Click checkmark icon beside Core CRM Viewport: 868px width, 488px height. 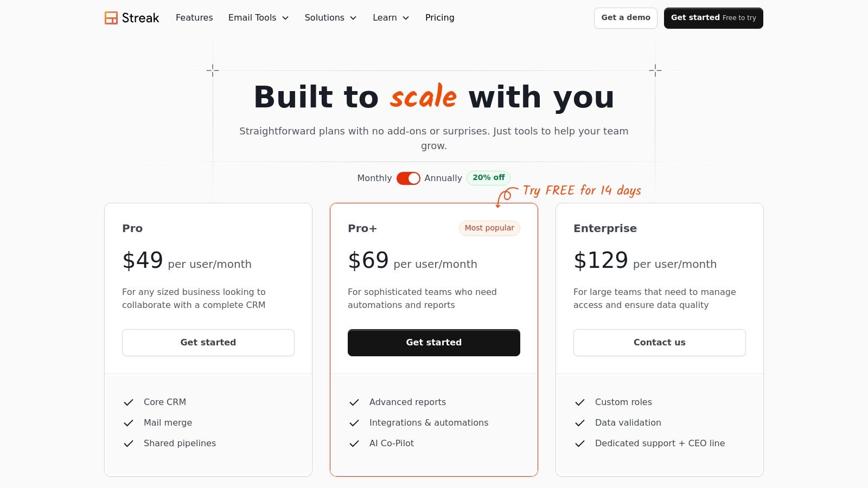click(129, 402)
